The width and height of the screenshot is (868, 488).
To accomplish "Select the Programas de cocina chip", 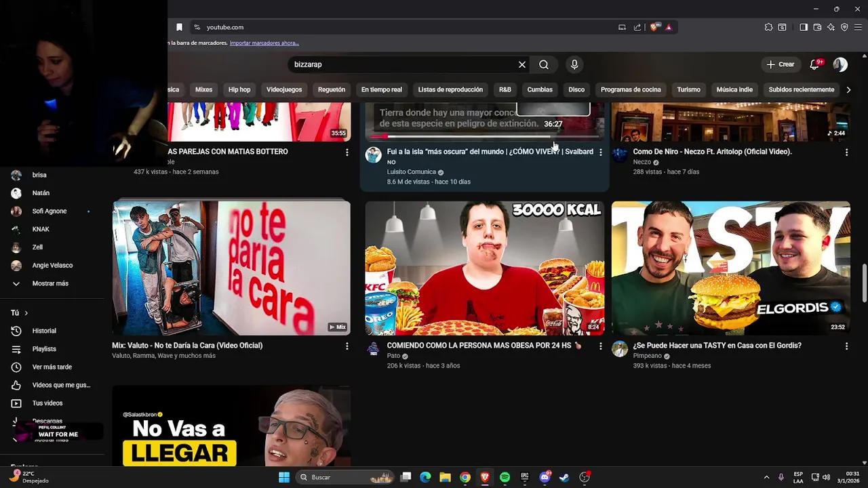I will pos(631,89).
